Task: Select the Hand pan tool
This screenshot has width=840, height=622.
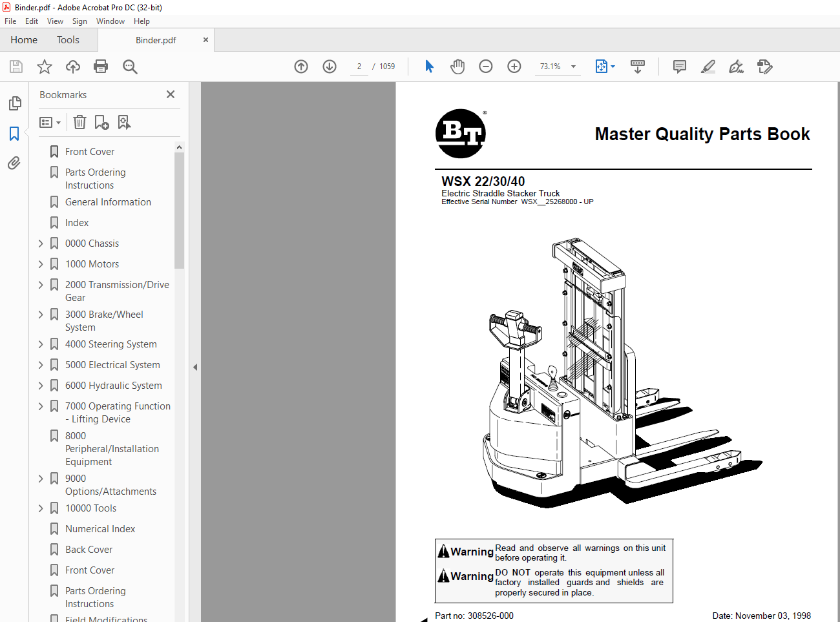Action: click(457, 67)
